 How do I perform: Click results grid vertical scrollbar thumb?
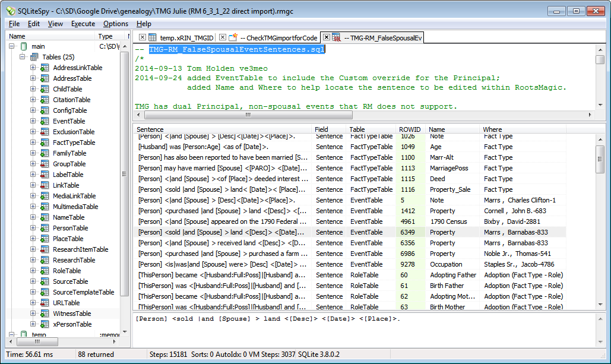point(600,159)
